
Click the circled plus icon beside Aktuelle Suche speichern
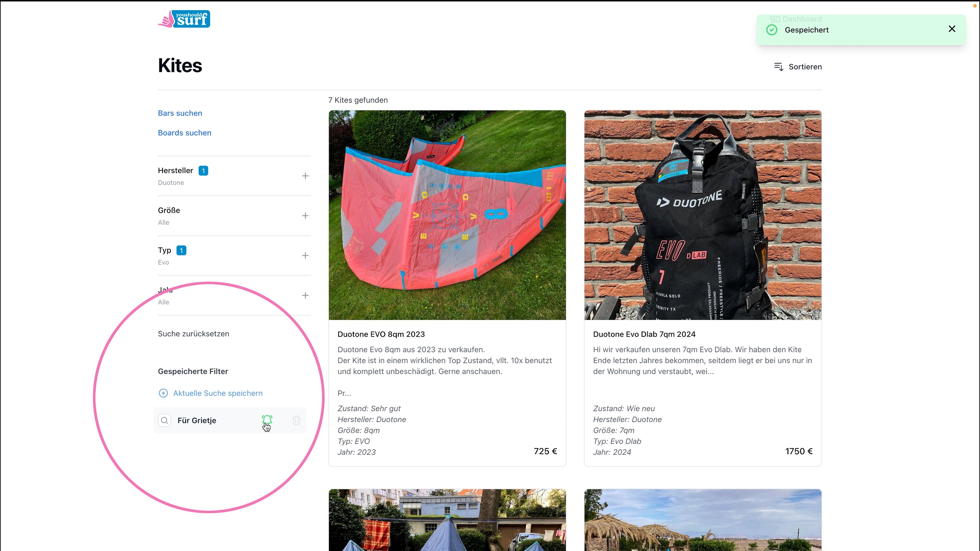click(x=163, y=393)
